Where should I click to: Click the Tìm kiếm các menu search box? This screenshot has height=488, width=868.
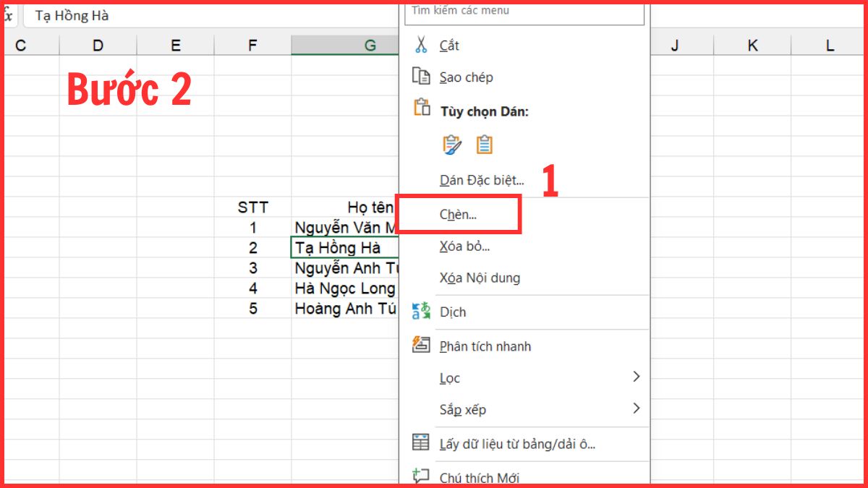524,10
